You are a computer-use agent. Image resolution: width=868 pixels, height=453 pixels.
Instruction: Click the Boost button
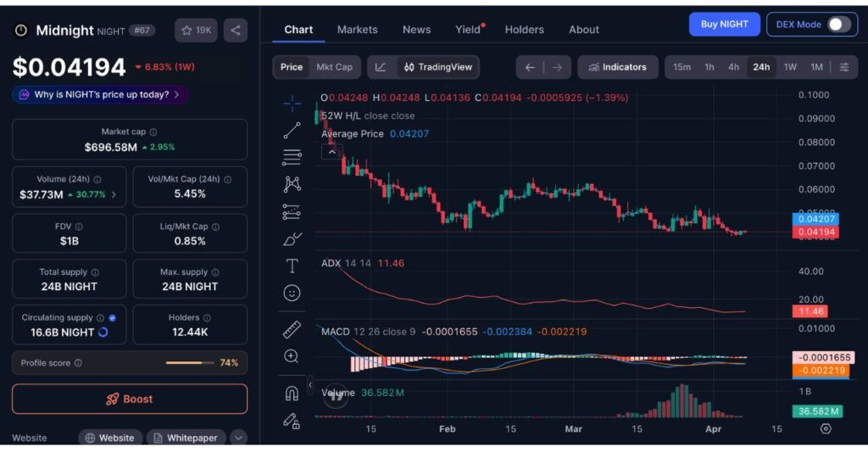tap(130, 399)
